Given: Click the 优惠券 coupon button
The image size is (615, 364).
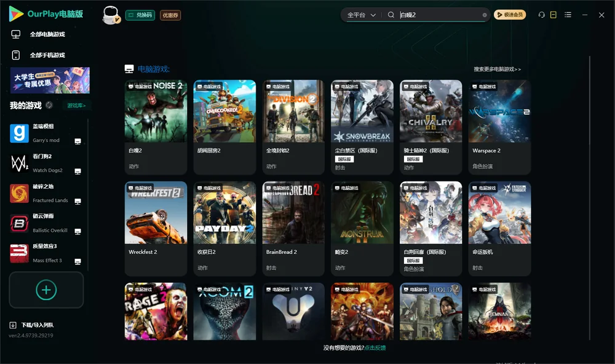Looking at the screenshot, I should 170,15.
